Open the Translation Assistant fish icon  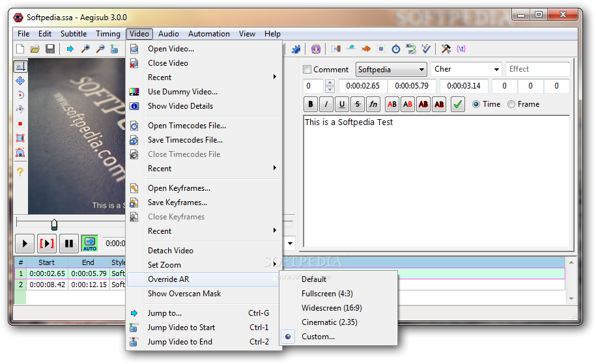pos(365,49)
